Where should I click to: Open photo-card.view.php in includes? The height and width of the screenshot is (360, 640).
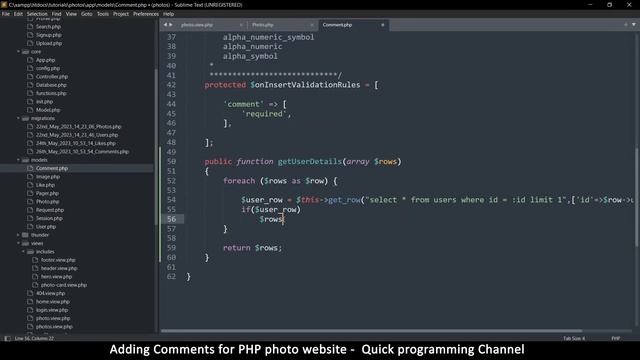[x=64, y=285]
